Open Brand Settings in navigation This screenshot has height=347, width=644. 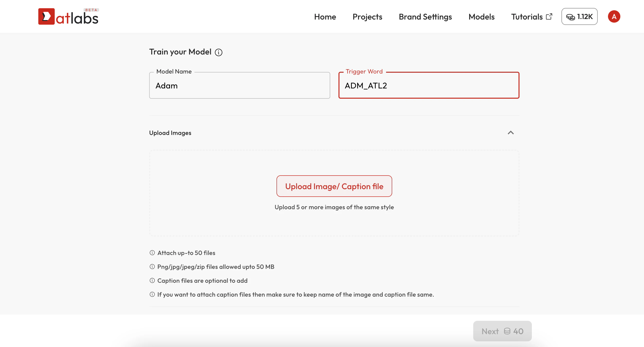tap(425, 17)
